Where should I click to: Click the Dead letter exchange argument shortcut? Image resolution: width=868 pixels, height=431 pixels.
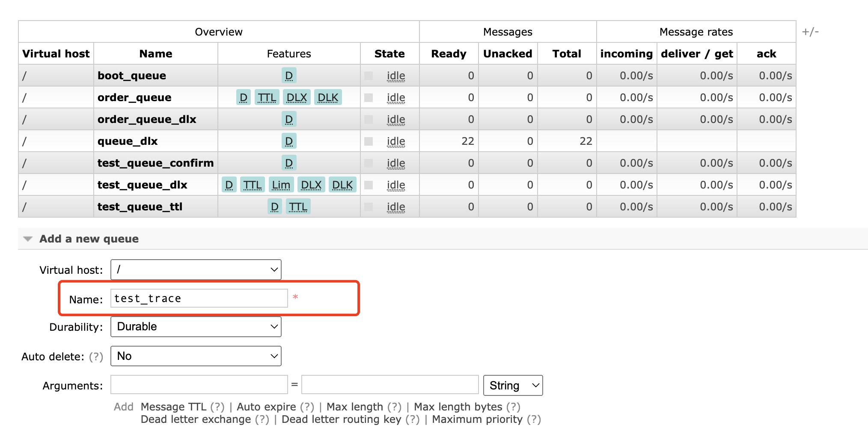(x=196, y=419)
